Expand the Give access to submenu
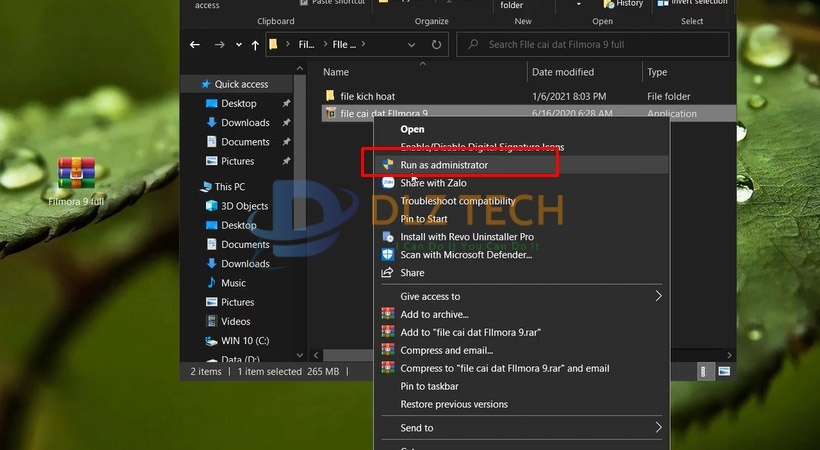This screenshot has height=450, width=820. tap(658, 297)
